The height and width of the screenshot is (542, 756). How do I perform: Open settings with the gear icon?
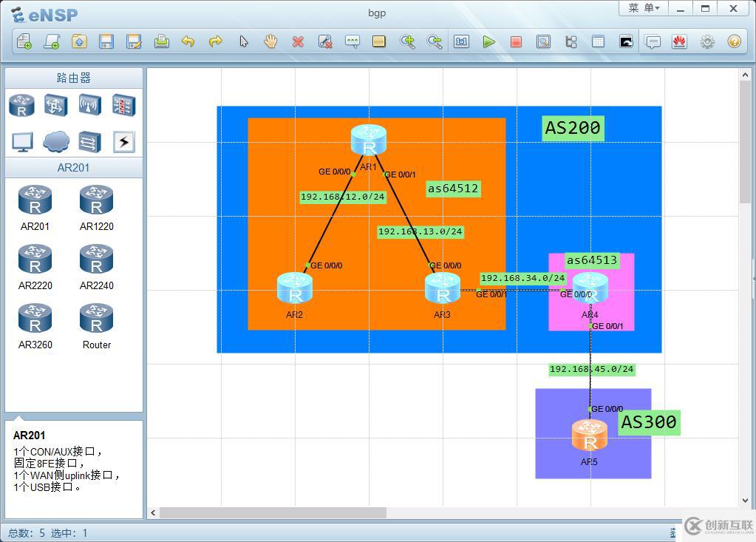pyautogui.click(x=707, y=42)
